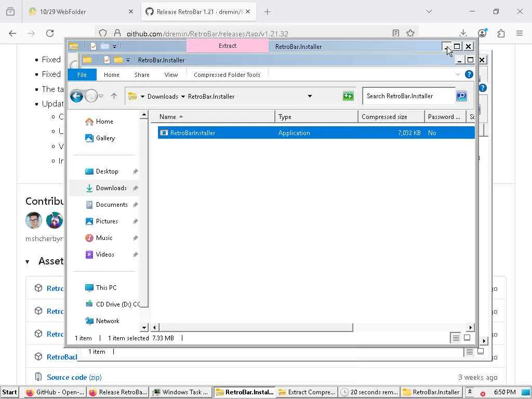Open Compressed Folder Tools tab
The height and width of the screenshot is (399, 532).
(227, 75)
